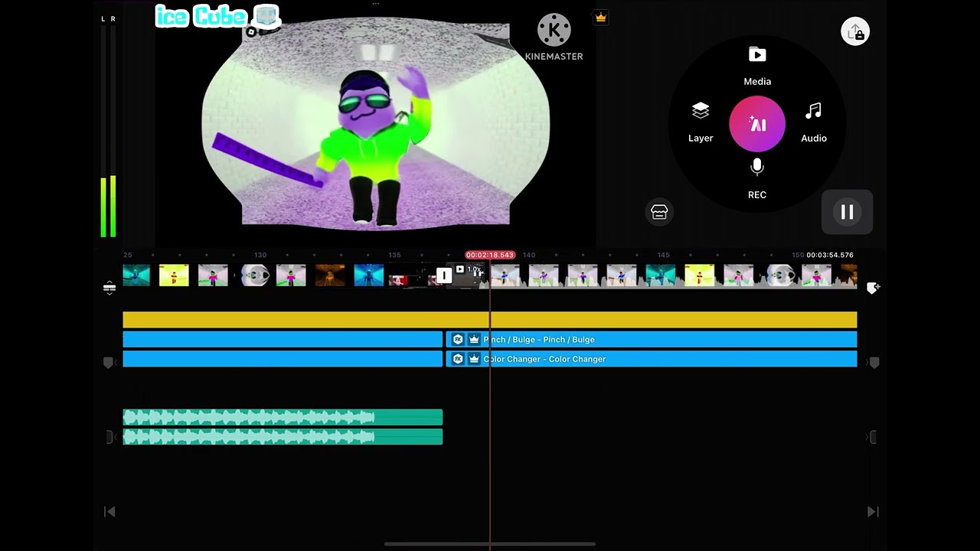The image size is (980, 551).
Task: Add a new Layer
Action: pyautogui.click(x=701, y=122)
